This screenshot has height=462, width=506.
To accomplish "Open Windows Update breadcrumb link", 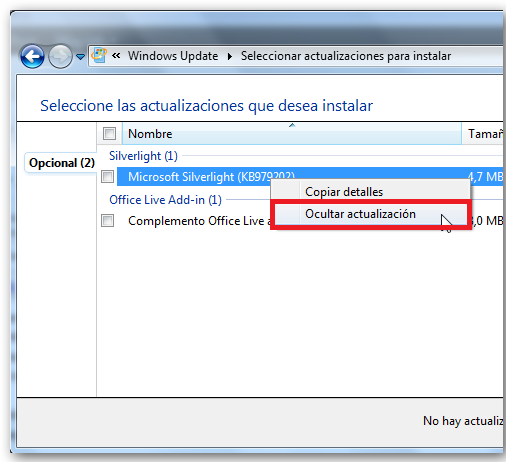I will 173,56.
